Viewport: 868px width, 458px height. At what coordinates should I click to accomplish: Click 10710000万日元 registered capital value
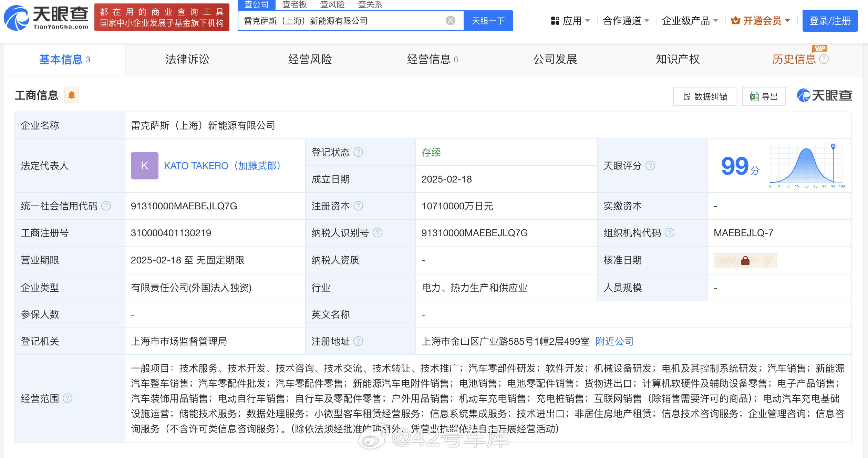pyautogui.click(x=457, y=206)
